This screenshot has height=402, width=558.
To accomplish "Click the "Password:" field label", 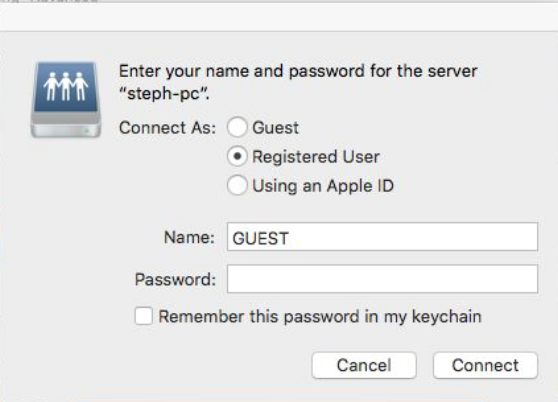I will pos(175,280).
